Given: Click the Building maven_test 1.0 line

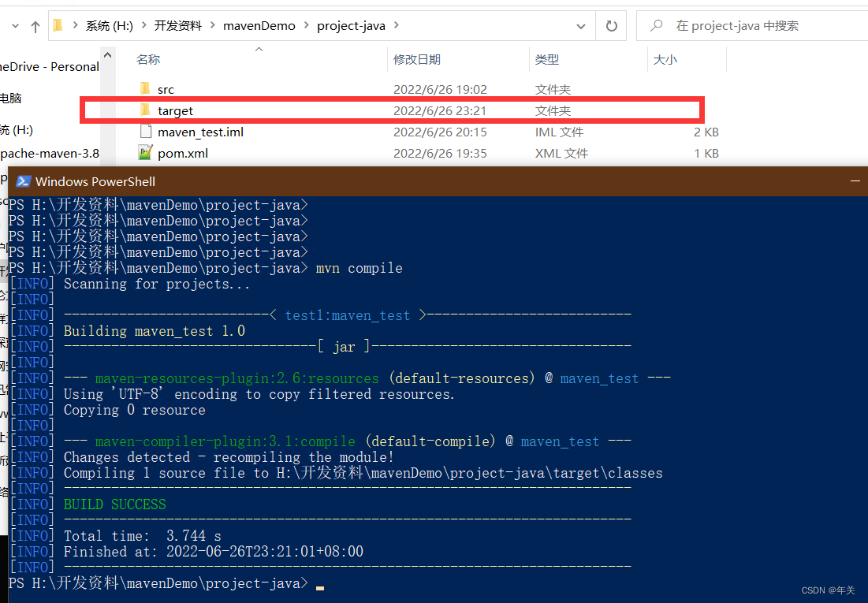Looking at the screenshot, I should pos(155,331).
